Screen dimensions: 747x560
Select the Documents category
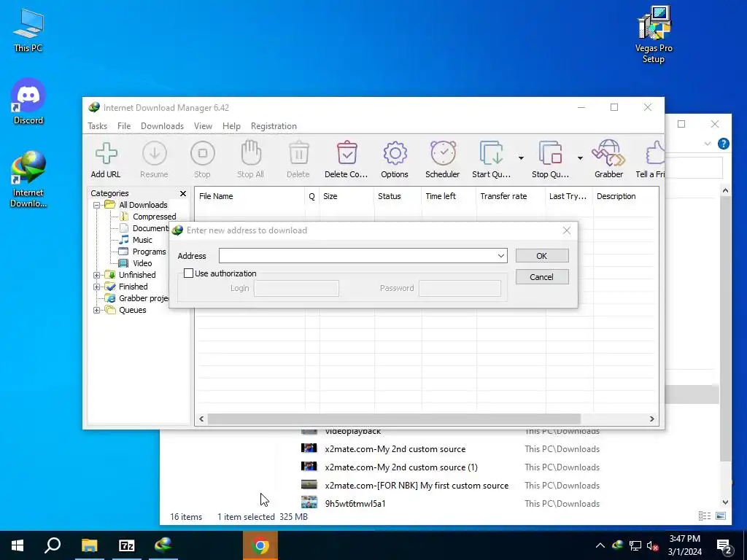tap(150, 228)
